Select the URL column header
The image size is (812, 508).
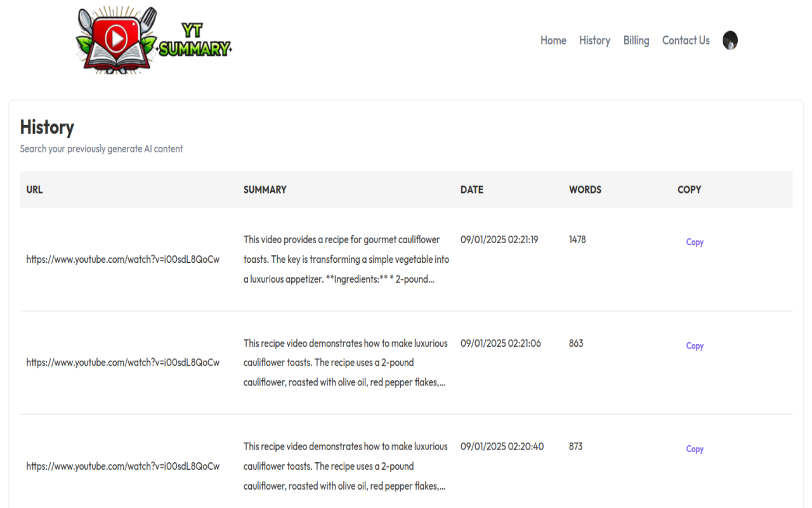click(x=34, y=189)
